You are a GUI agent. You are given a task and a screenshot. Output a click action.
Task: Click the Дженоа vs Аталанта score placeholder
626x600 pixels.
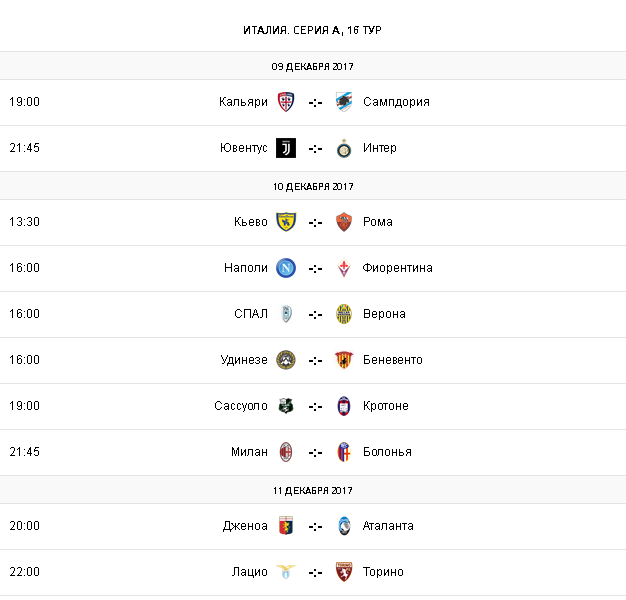tap(315, 526)
